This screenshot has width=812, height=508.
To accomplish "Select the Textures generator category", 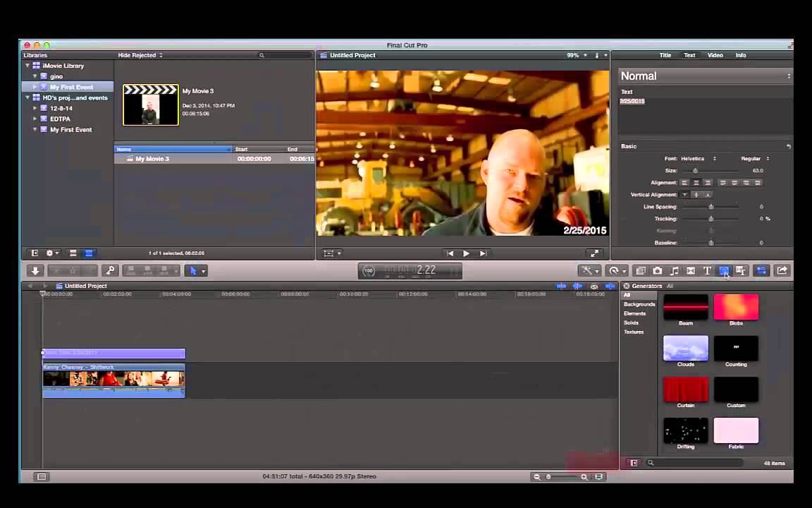I will 634,332.
